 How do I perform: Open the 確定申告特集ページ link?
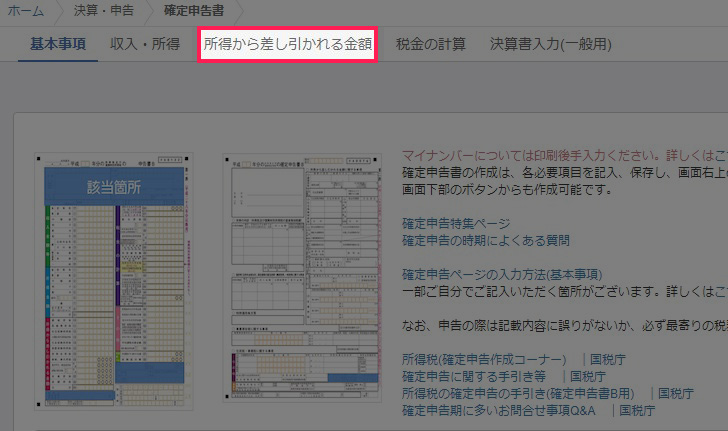(456, 223)
